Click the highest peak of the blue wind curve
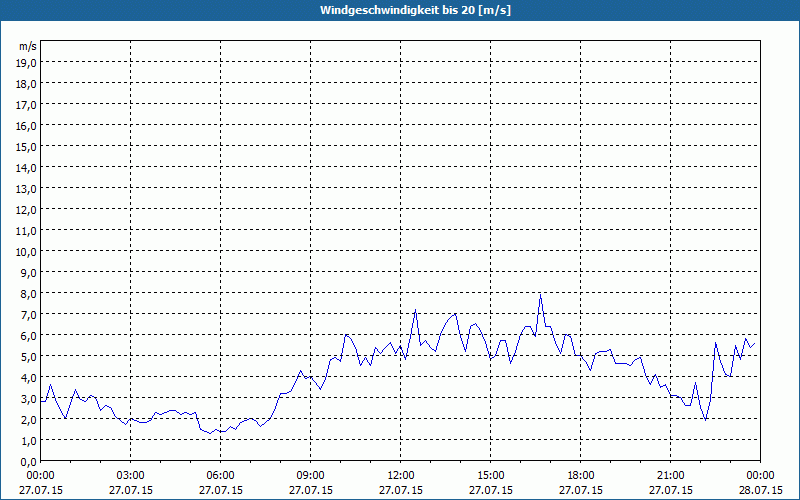This screenshot has width=800, height=500. (x=540, y=295)
